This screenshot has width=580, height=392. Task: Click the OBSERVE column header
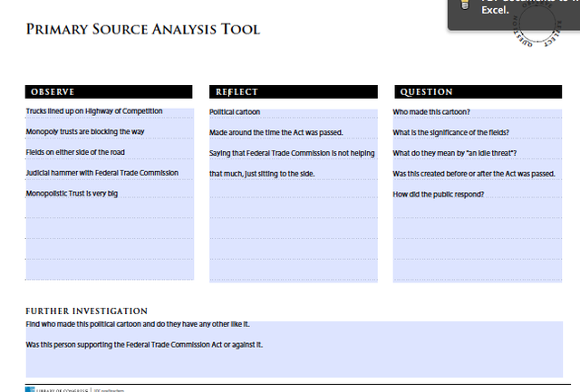[x=109, y=92]
